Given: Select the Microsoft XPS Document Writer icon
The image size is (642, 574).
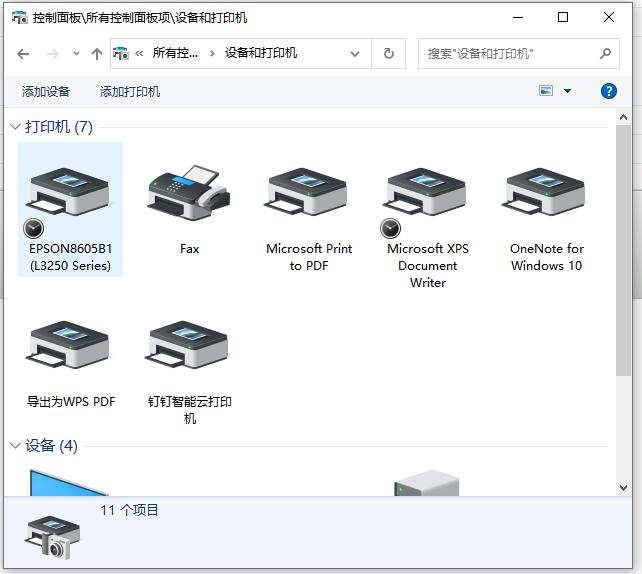Looking at the screenshot, I should pos(425,192).
